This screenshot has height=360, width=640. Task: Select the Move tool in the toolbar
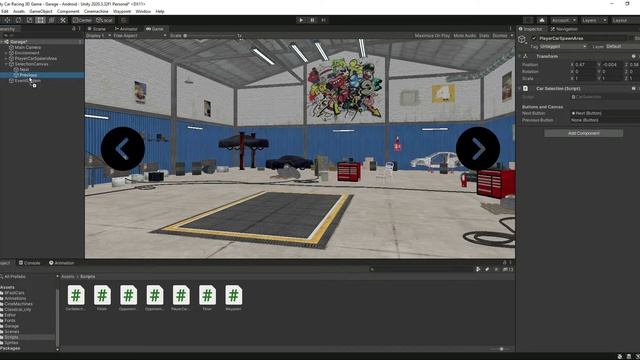pos(7,20)
